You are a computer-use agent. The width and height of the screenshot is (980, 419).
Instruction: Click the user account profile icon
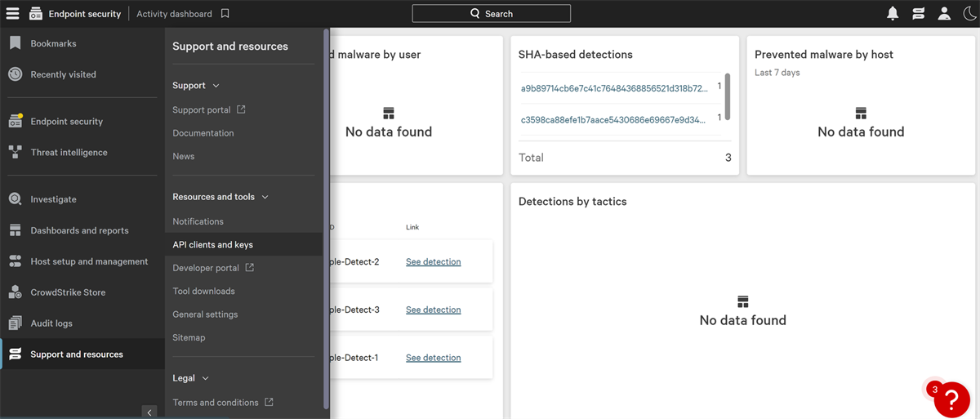coord(944,14)
